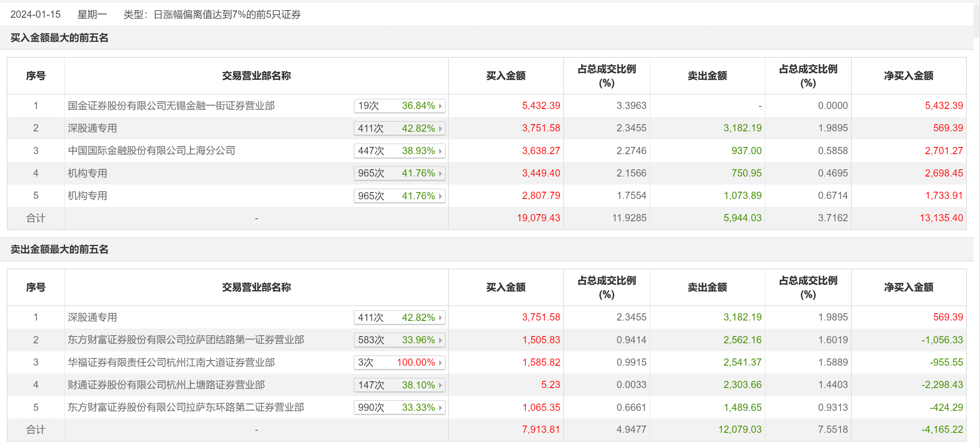The width and height of the screenshot is (980, 448).
Task: Expand 411次 42.82% badge in buy table
Action: pos(399,128)
